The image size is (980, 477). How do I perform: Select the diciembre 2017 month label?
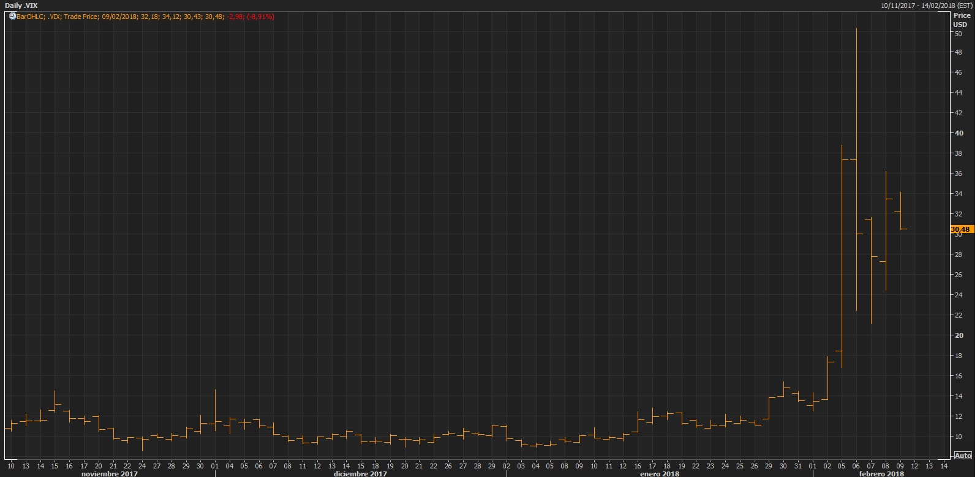[x=360, y=473]
